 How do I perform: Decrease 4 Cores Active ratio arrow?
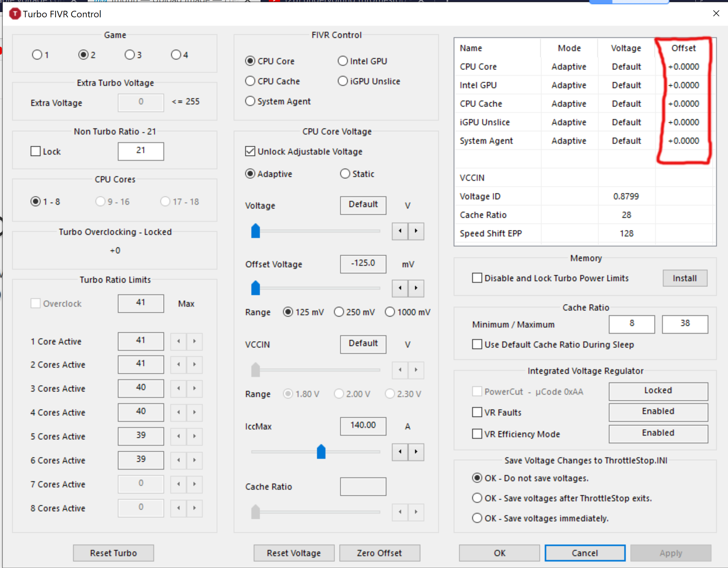(179, 412)
